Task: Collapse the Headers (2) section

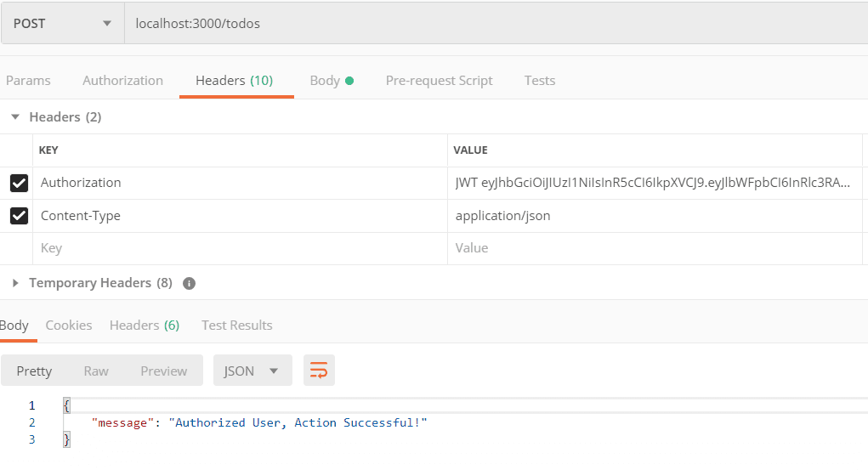Action: [15, 116]
